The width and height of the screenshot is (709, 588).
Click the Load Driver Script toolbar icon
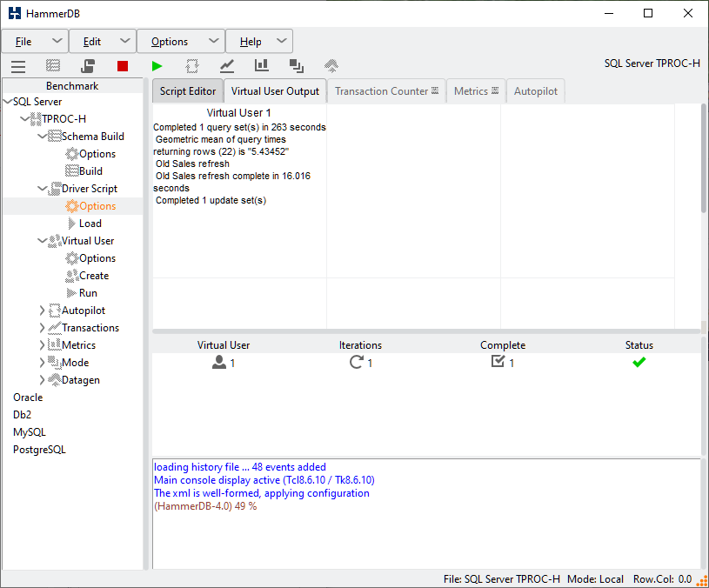tap(88, 66)
